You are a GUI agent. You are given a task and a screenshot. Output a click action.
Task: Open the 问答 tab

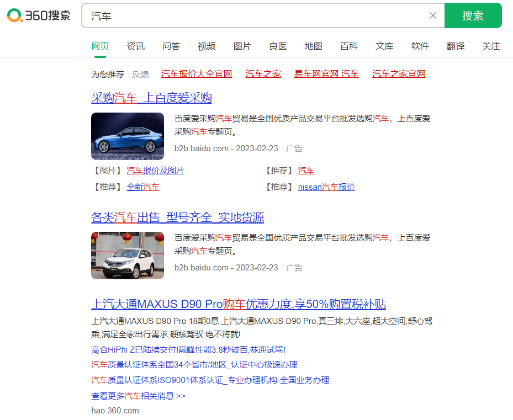point(171,46)
